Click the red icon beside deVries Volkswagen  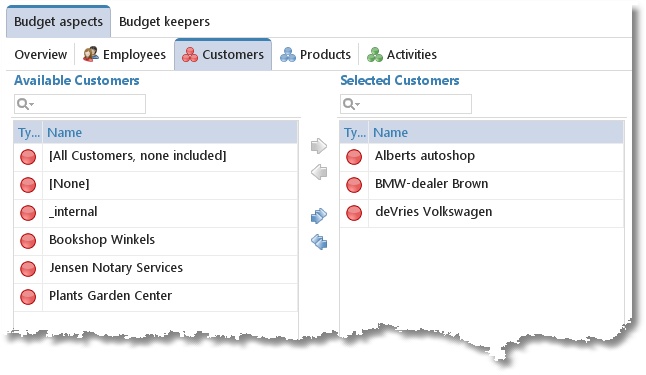(354, 213)
